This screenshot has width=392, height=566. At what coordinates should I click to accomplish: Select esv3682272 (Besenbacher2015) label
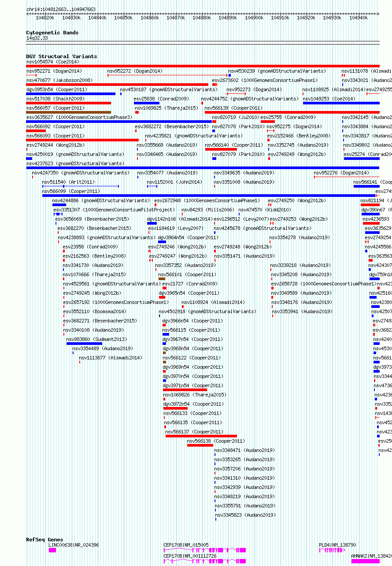coord(172,126)
